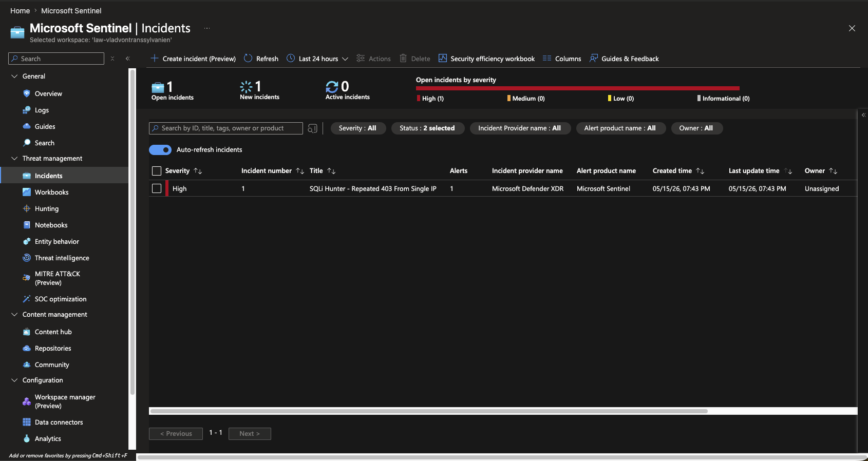
Task: Click the Content hub bag icon
Action: pyautogui.click(x=27, y=332)
